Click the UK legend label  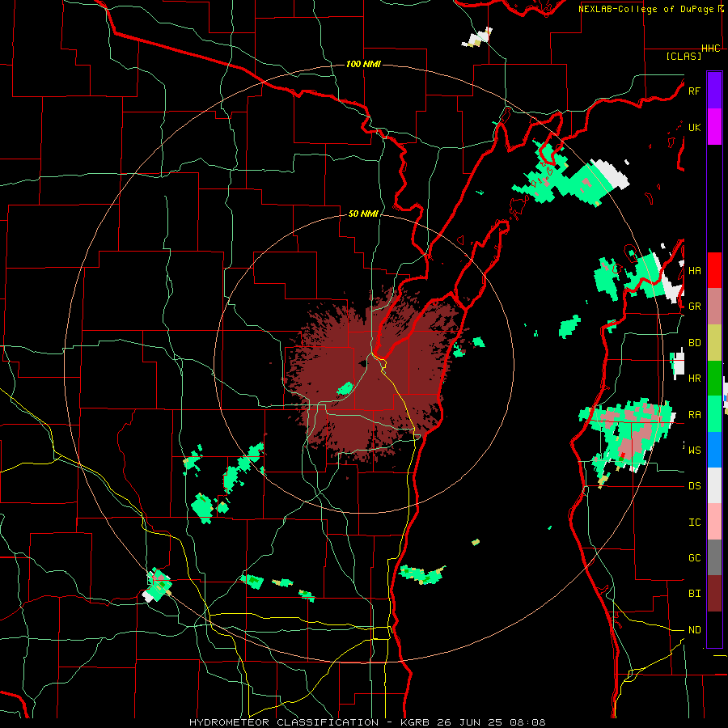click(694, 127)
